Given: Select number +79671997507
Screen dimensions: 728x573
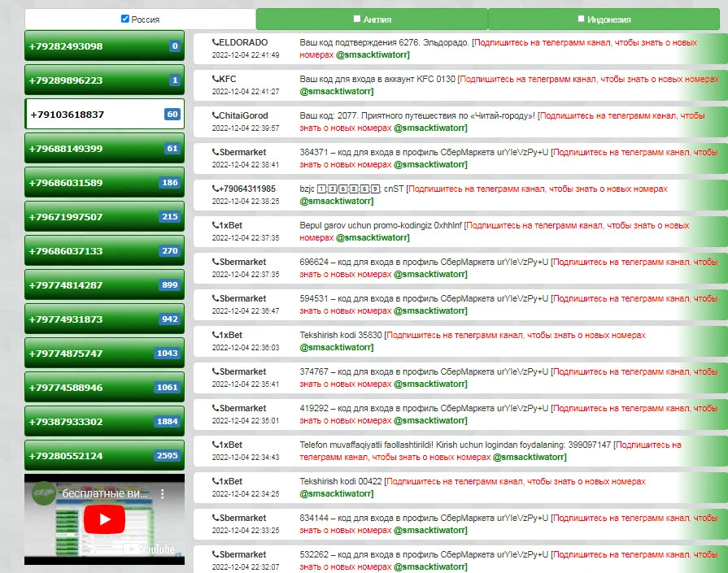Looking at the screenshot, I should [x=104, y=217].
